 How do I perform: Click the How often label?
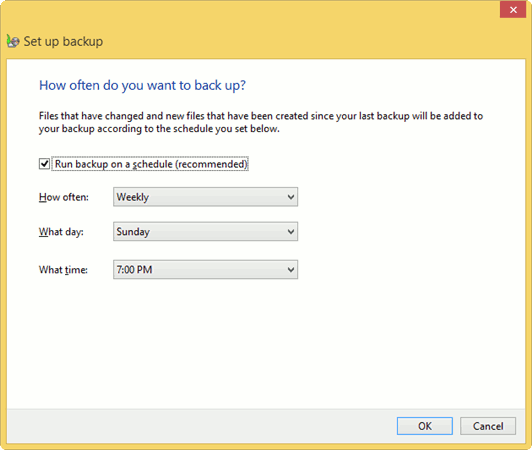pyautogui.click(x=64, y=197)
